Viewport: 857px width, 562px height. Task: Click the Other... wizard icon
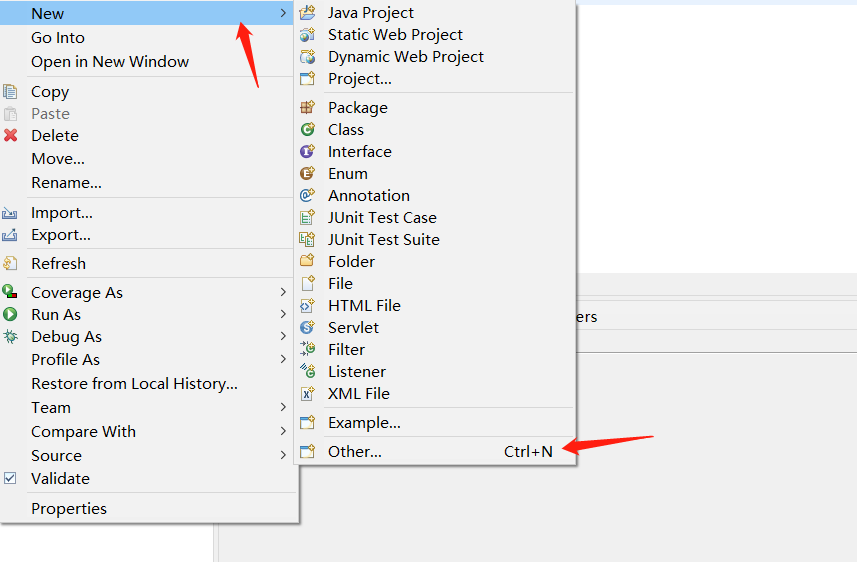pos(308,452)
